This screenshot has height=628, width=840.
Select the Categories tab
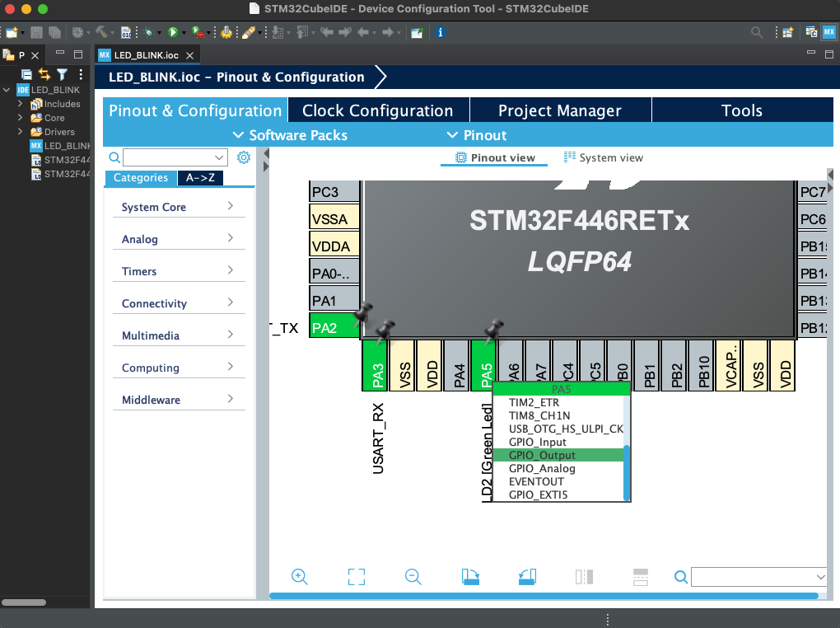pyautogui.click(x=140, y=177)
